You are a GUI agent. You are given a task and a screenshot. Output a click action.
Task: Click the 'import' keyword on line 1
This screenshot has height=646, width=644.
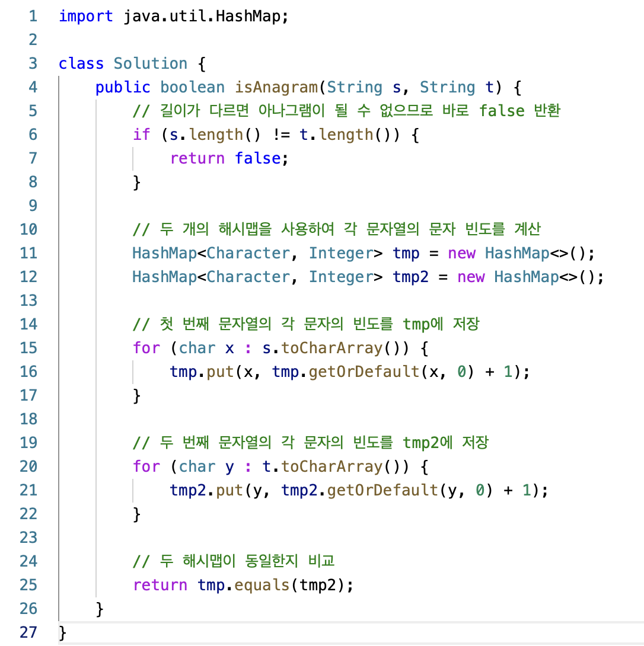[x=86, y=16]
